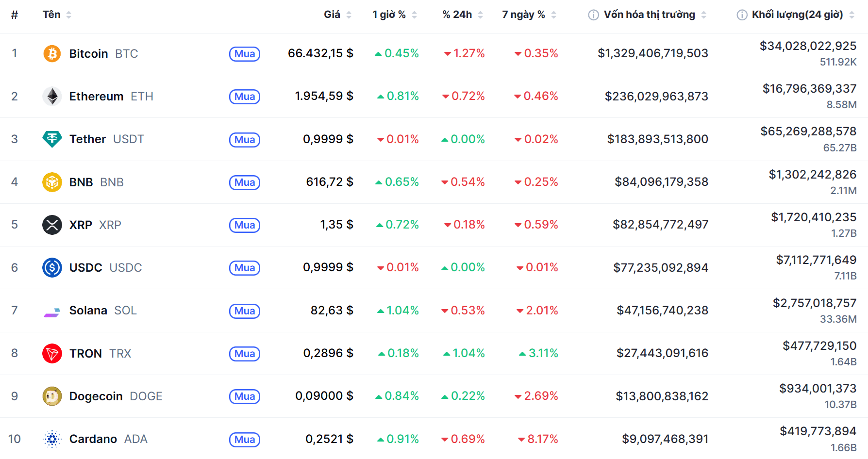Click the TRON logo icon

pos(52,353)
